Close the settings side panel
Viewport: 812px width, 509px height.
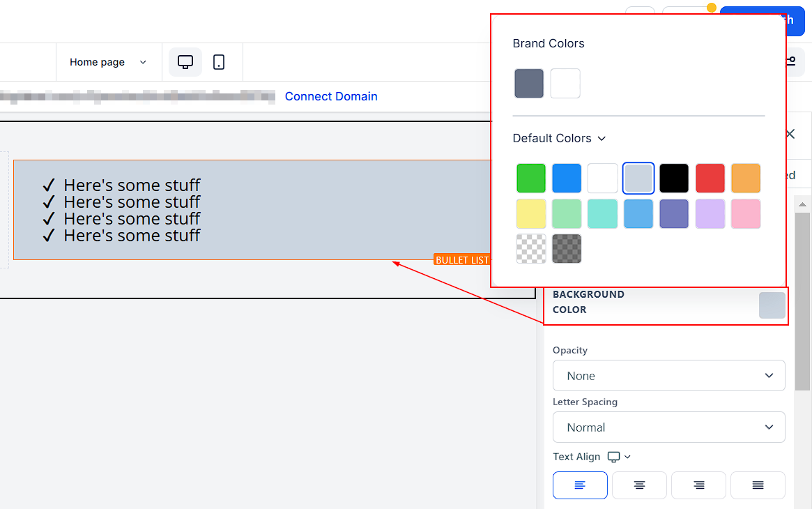pyautogui.click(x=790, y=134)
